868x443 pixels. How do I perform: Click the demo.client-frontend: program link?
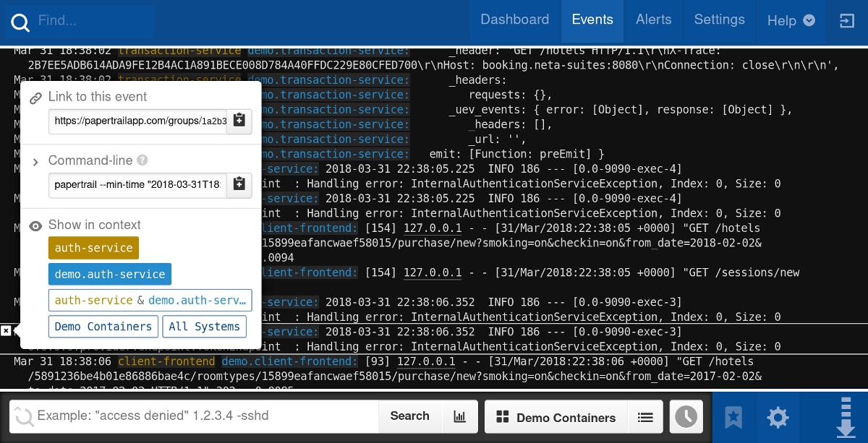tap(289, 361)
